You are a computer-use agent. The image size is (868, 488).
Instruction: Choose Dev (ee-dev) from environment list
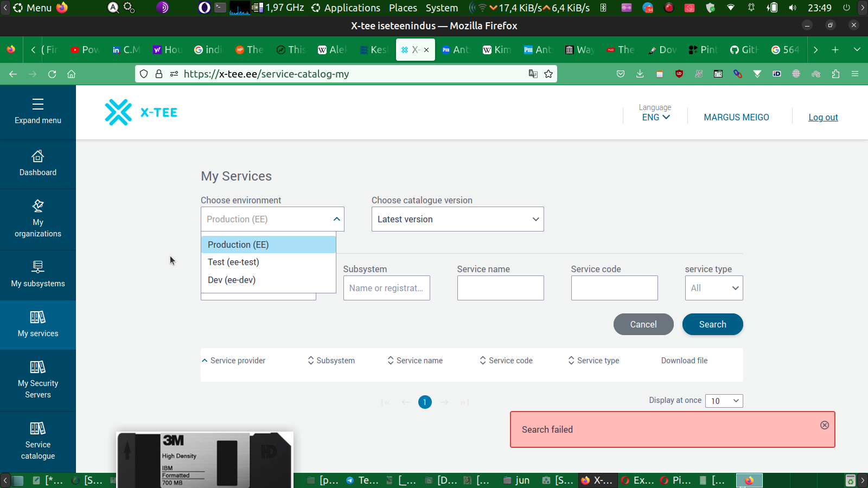click(232, 280)
